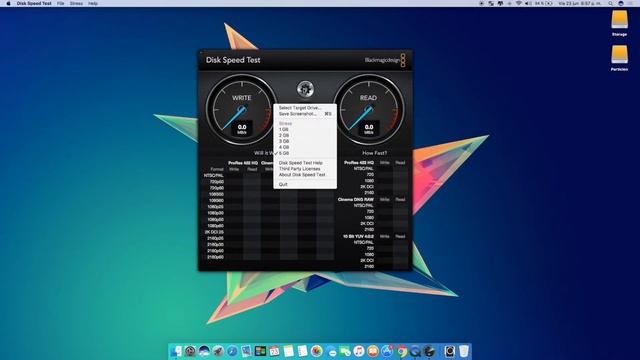Open Calendar icon in the dock
Image resolution: width=640 pixels, height=360 pixels.
(x=274, y=351)
